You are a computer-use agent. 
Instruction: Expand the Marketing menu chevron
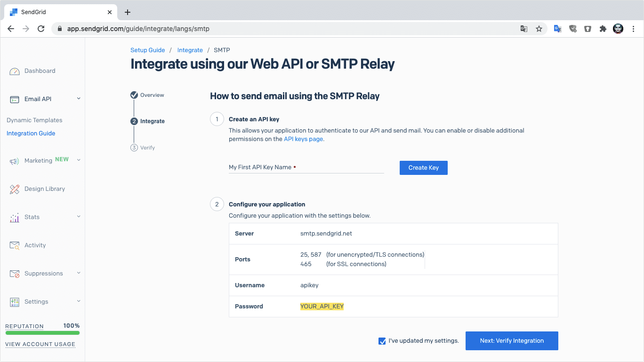pyautogui.click(x=79, y=160)
